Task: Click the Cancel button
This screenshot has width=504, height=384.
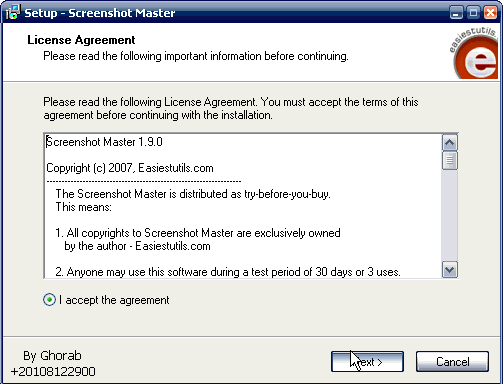Action: [452, 362]
